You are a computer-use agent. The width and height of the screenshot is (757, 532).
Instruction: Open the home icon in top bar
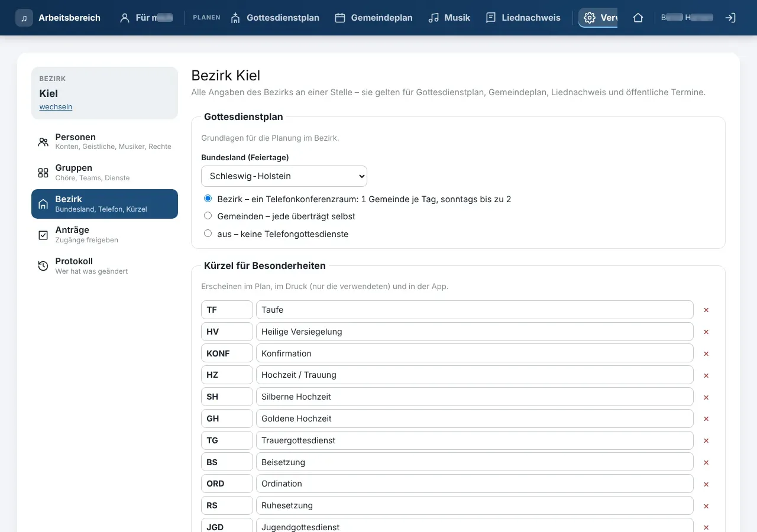click(x=638, y=18)
